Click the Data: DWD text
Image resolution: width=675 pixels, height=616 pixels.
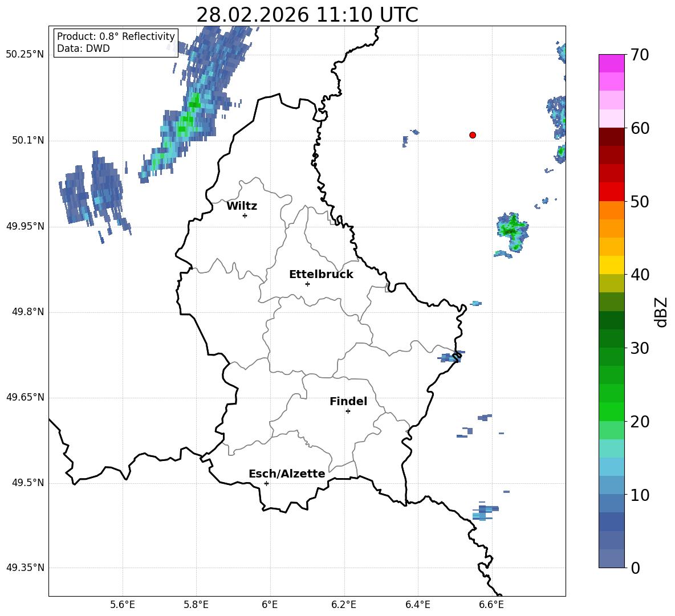(83, 48)
